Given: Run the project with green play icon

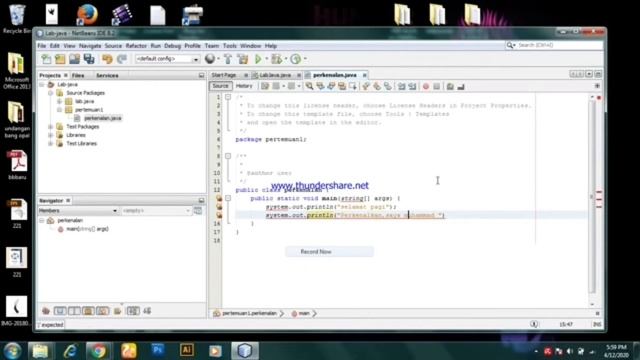Looking at the screenshot, I should coord(258,59).
